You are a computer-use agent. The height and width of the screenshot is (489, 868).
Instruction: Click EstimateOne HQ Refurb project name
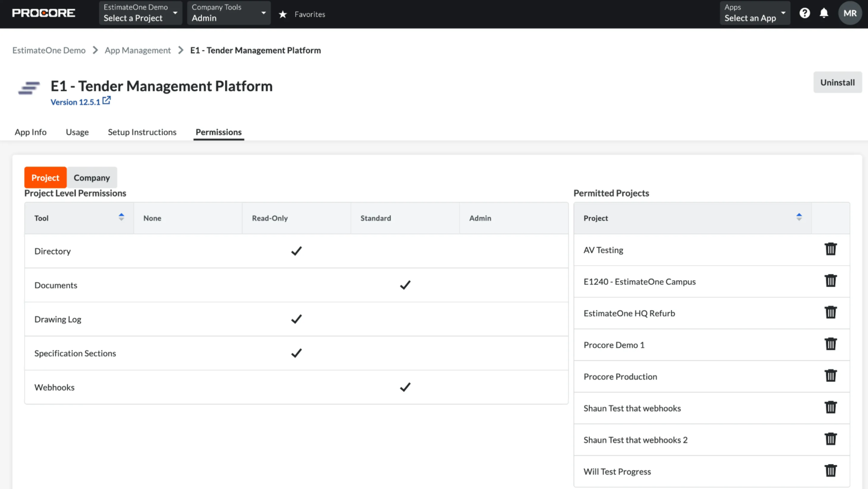(x=629, y=313)
